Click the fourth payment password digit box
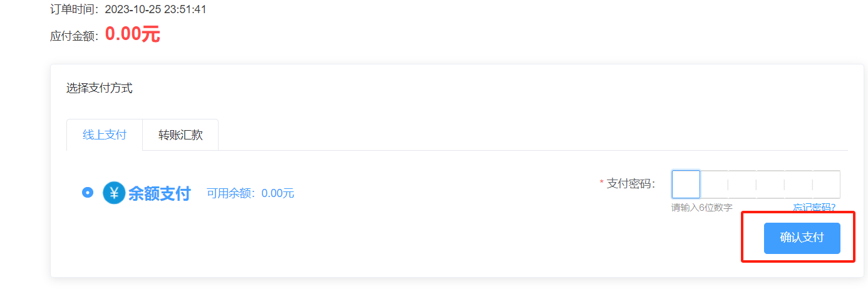This screenshot has width=868, height=294. [770, 185]
